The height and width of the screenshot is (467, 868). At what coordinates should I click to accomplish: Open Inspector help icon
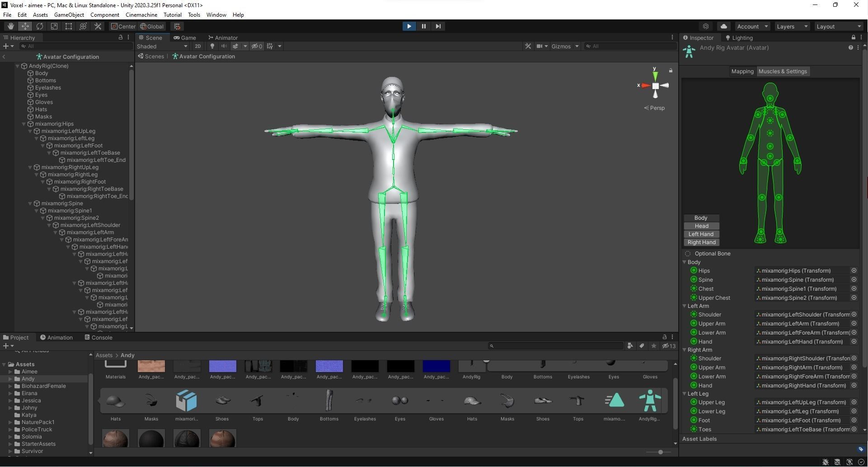pyautogui.click(x=851, y=47)
